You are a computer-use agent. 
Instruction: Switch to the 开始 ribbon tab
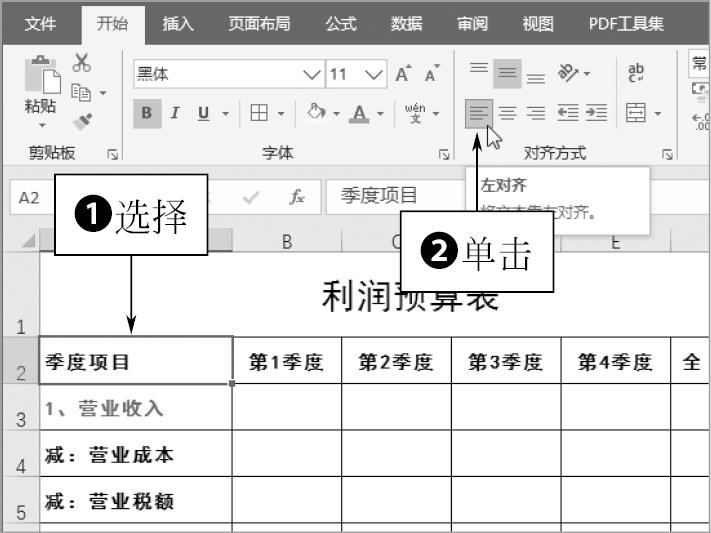112,24
